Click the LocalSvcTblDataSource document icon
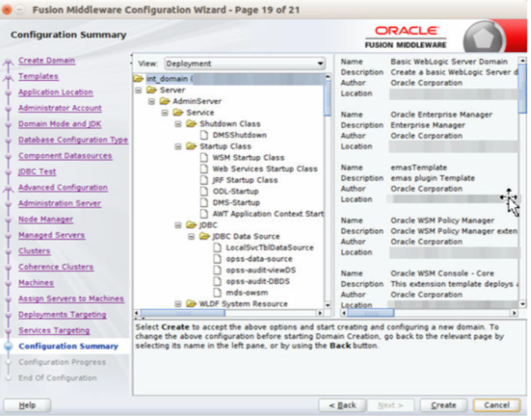This screenshot has width=531, height=420. click(x=218, y=248)
